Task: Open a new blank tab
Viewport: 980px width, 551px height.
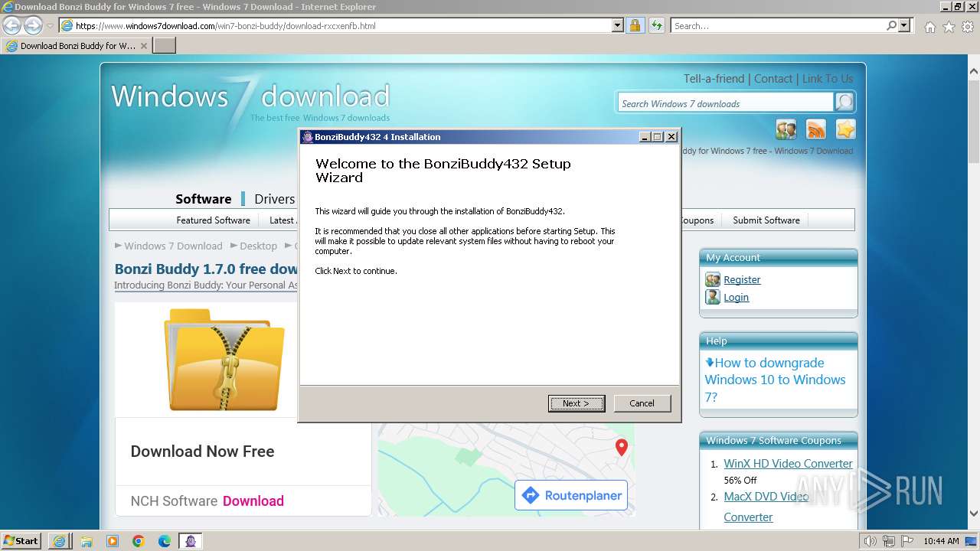Action: [x=165, y=46]
